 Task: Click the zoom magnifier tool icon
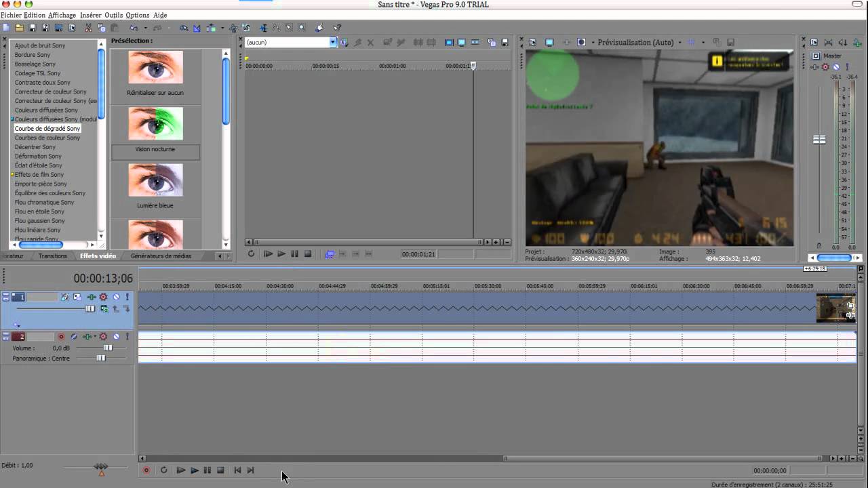[302, 28]
